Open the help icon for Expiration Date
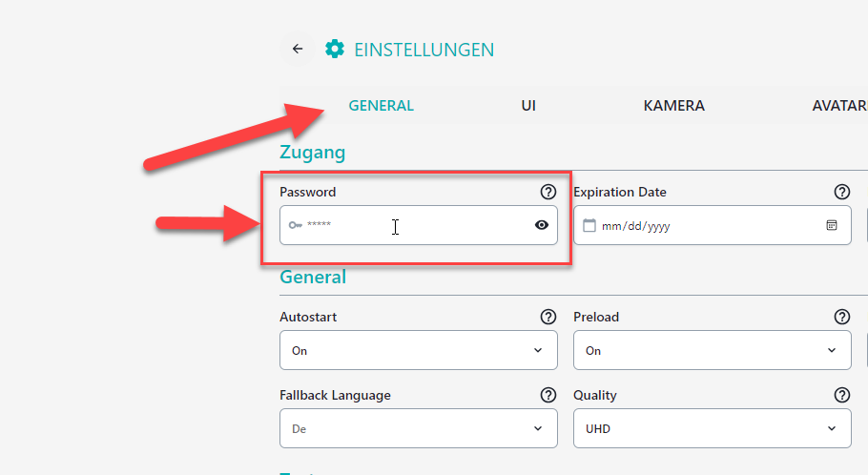 click(x=842, y=192)
